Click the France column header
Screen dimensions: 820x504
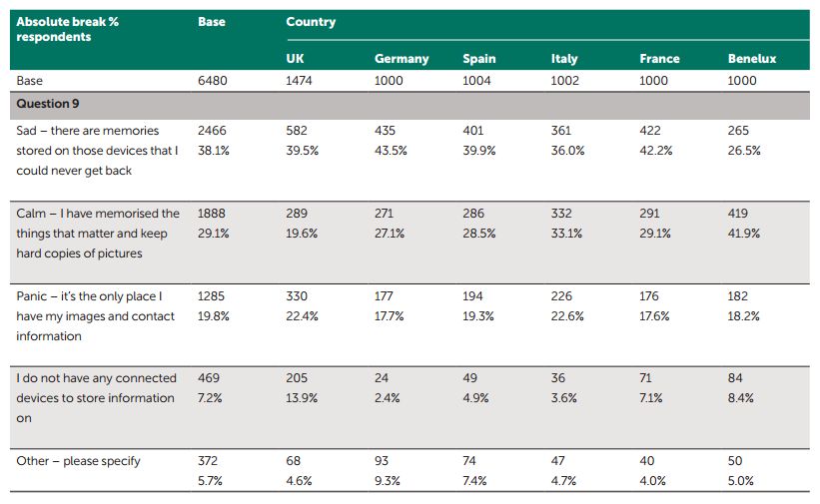(660, 59)
